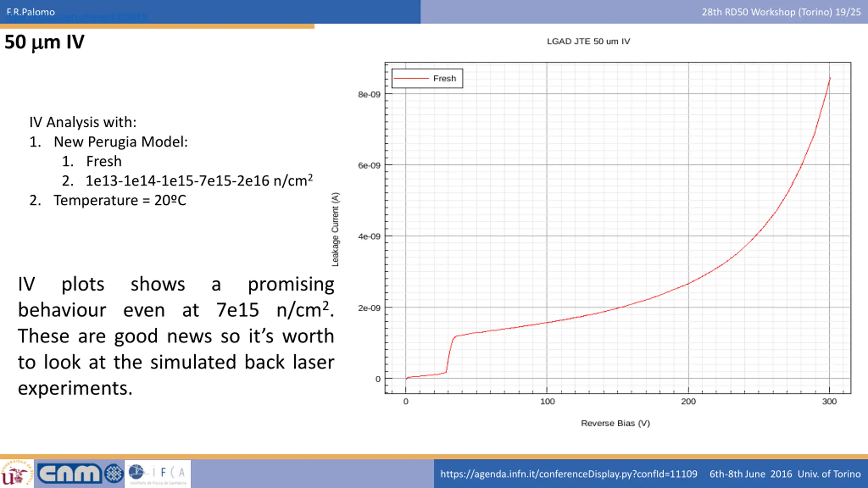Image resolution: width=868 pixels, height=488 pixels.
Task: Click the '8e-09' y-axis tick label
Action: coord(369,95)
